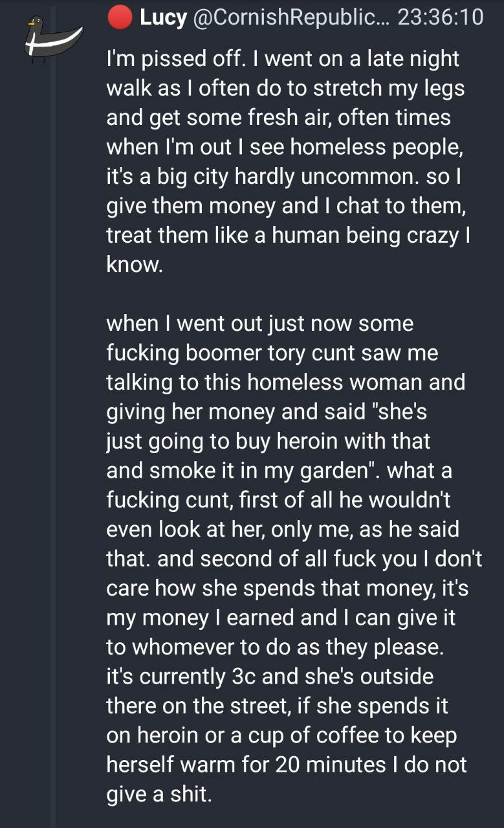The width and height of the screenshot is (504, 828).
Task: Click the line "when I went out just now"
Action: (259, 323)
